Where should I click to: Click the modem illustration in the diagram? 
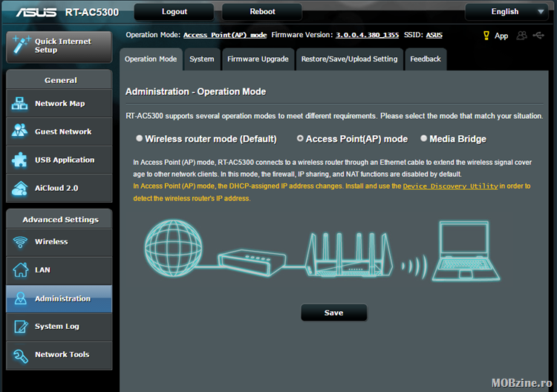(252, 262)
